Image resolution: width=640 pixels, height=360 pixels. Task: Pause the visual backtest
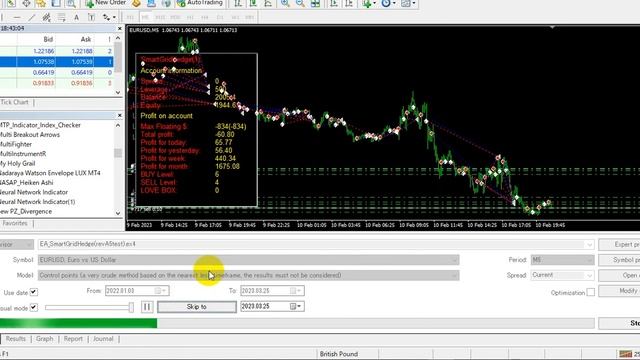tap(147, 307)
